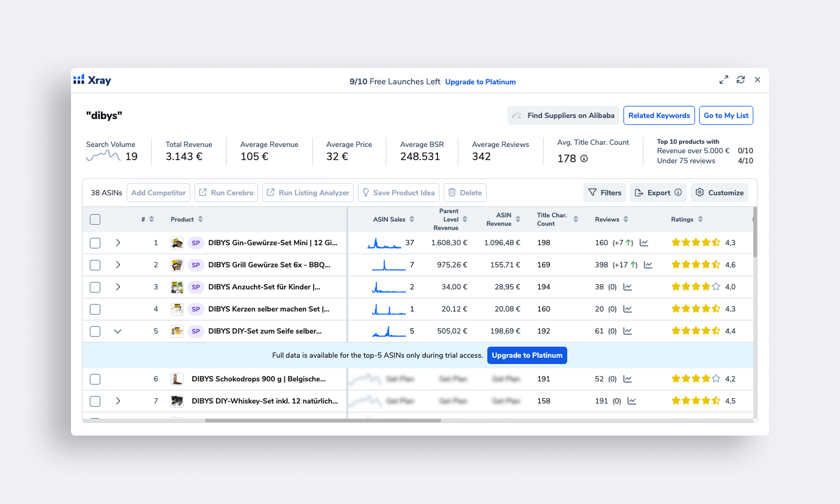Click the refresh icon in the Xray header
This screenshot has width=840, height=504.
(740, 80)
